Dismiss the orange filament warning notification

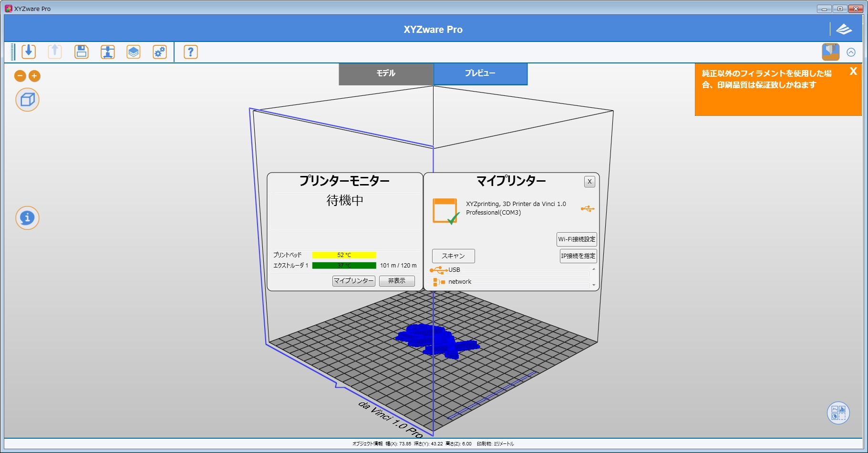tap(853, 72)
